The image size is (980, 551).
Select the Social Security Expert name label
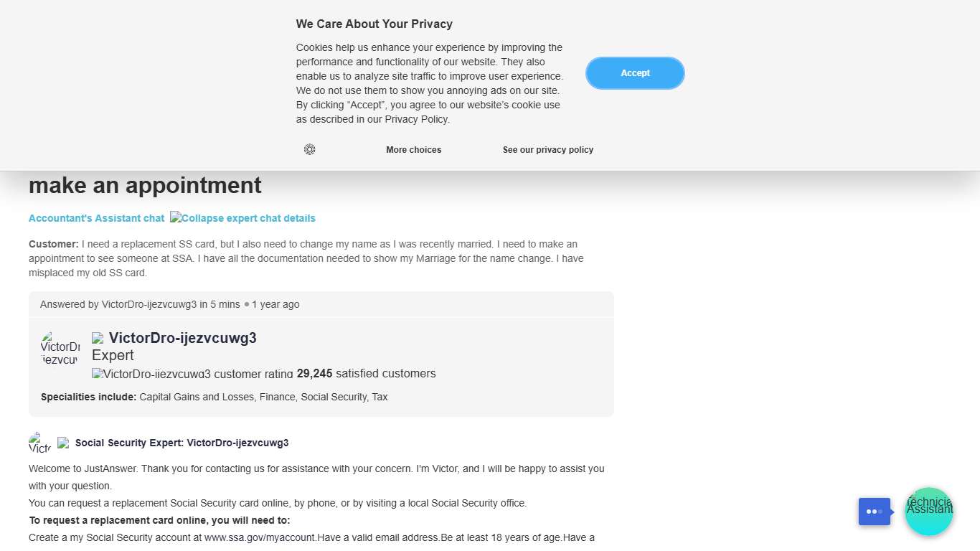pos(182,443)
